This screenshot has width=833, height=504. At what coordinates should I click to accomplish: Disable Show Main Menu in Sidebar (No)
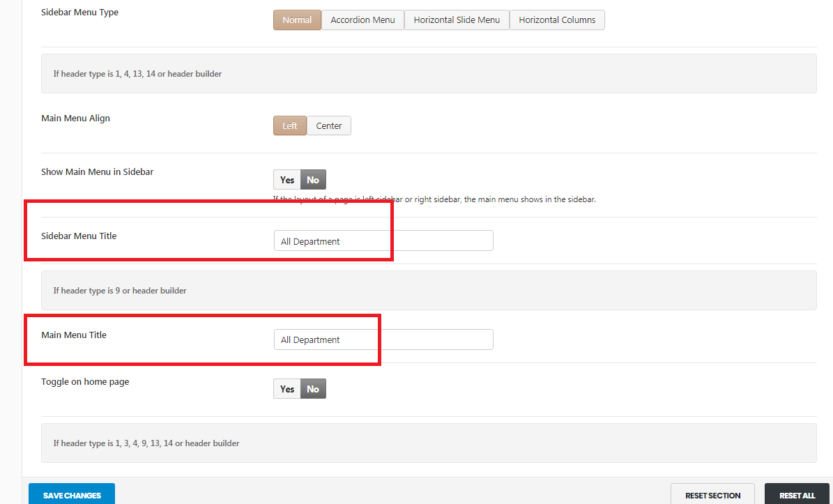coord(314,180)
